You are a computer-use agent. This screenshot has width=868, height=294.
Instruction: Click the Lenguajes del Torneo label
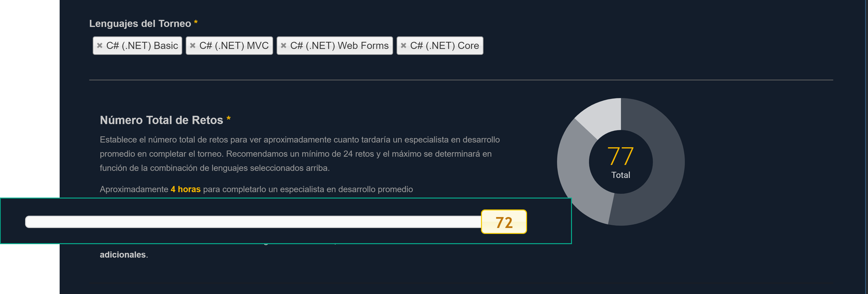pos(140,24)
